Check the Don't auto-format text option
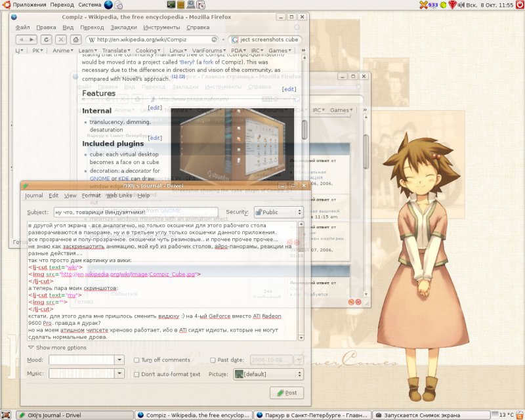Screen dimensions: 525x420 (x=136, y=374)
